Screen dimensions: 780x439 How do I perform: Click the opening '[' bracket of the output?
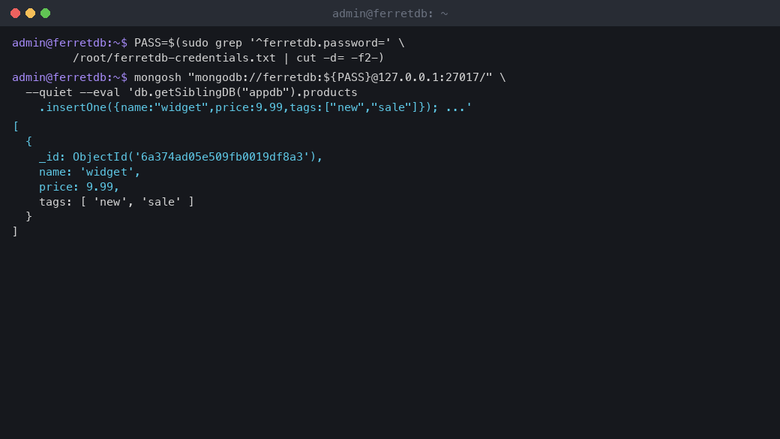tap(15, 126)
